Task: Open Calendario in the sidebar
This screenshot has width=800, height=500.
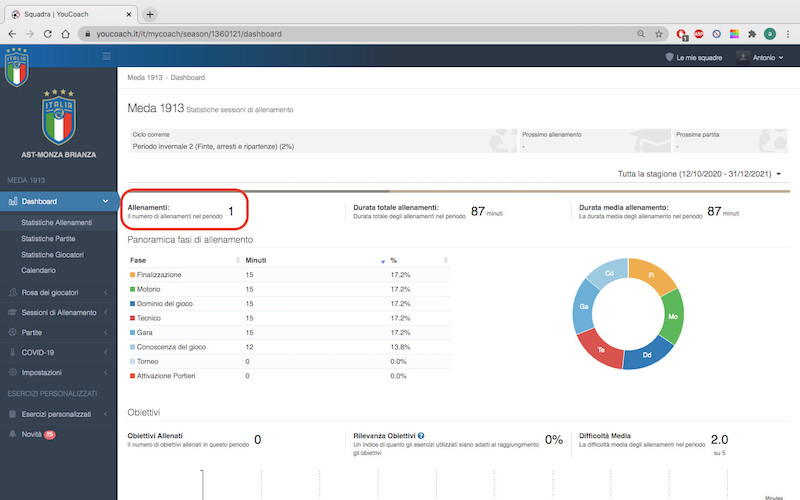Action: tap(38, 270)
